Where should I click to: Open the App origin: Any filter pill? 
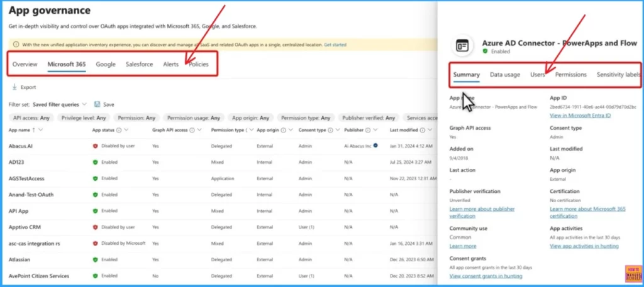tap(250, 117)
